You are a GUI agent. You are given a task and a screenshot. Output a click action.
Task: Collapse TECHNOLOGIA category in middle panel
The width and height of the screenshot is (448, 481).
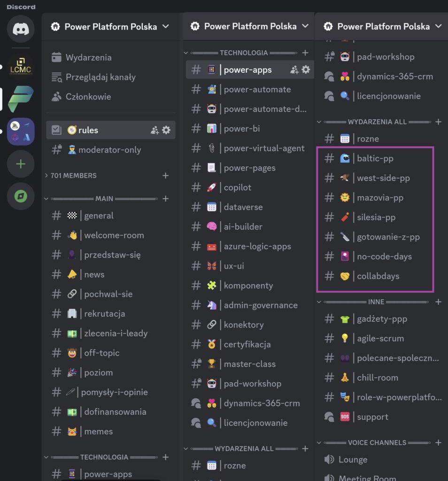[x=186, y=53]
